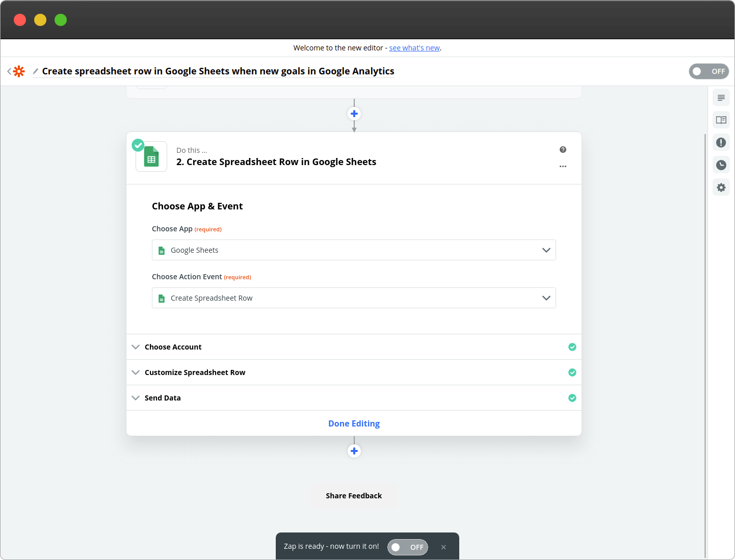
Task: Click the macOS yellow minimize window button
Action: click(x=40, y=20)
